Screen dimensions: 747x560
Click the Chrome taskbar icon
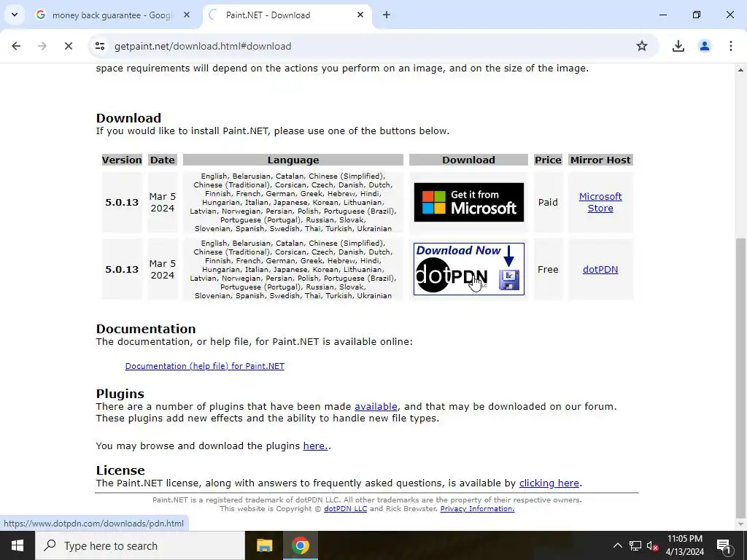pos(300,545)
